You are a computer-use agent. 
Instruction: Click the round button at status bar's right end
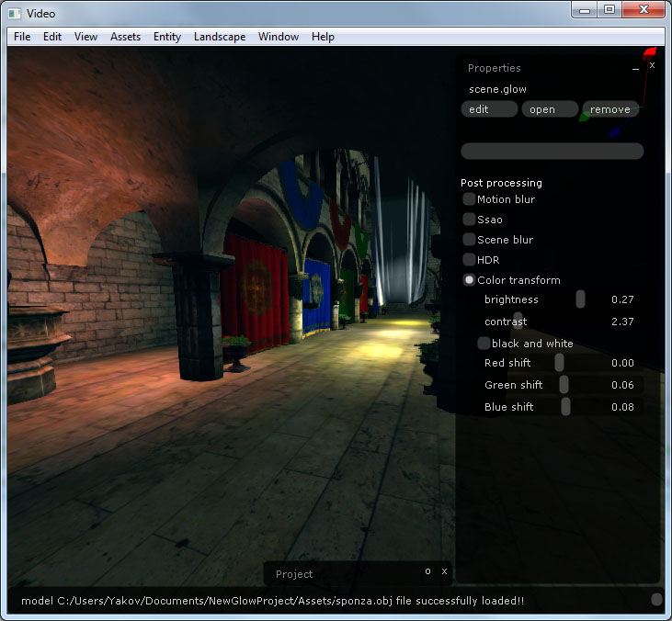(x=656, y=599)
